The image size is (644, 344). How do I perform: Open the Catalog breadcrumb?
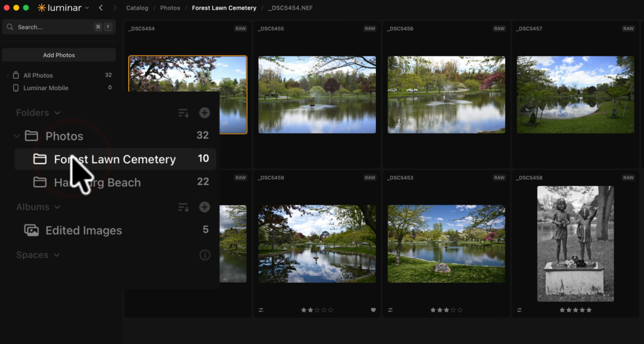point(137,8)
